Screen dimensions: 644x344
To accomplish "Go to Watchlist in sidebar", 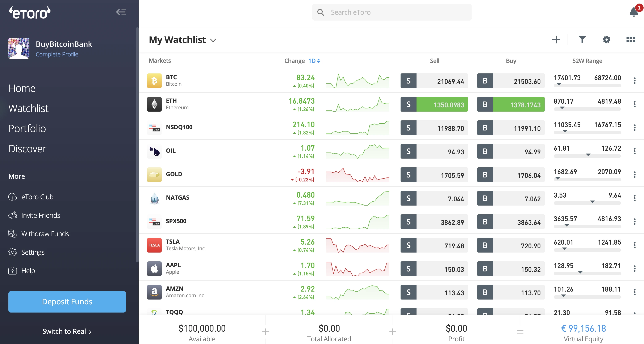I will tap(29, 108).
